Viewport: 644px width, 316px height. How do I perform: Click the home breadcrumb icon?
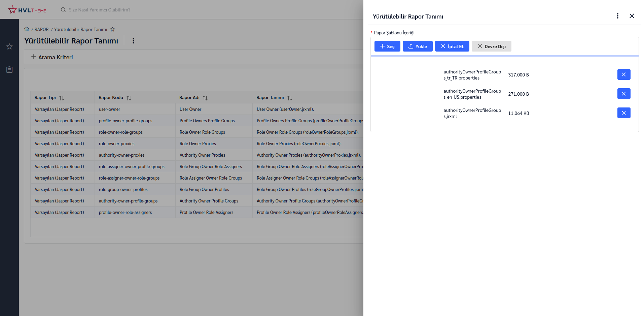coord(27,29)
